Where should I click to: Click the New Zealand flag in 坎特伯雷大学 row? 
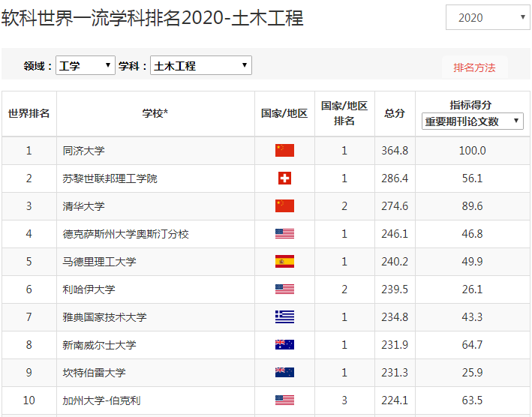pos(284,373)
